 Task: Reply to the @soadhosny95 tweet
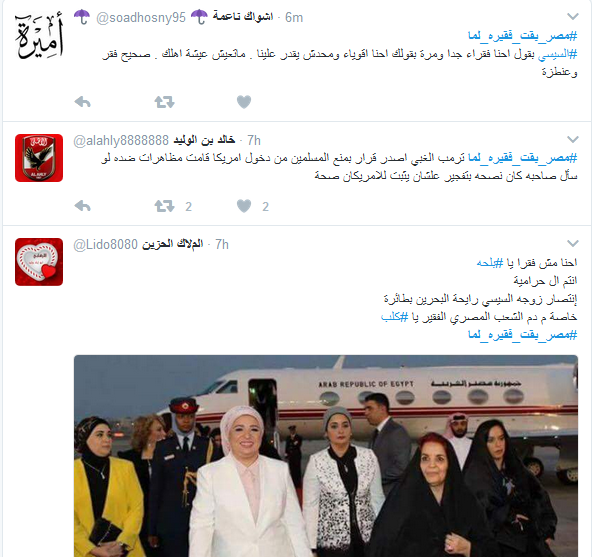pyautogui.click(x=83, y=102)
